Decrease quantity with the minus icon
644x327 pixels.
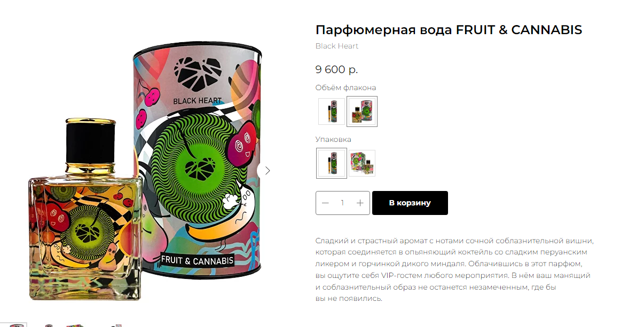pos(325,203)
